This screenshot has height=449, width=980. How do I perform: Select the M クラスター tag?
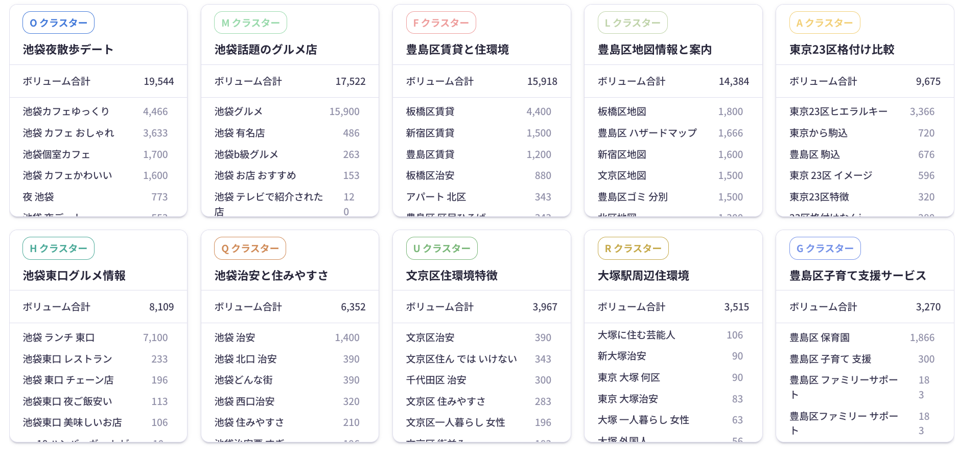point(250,23)
